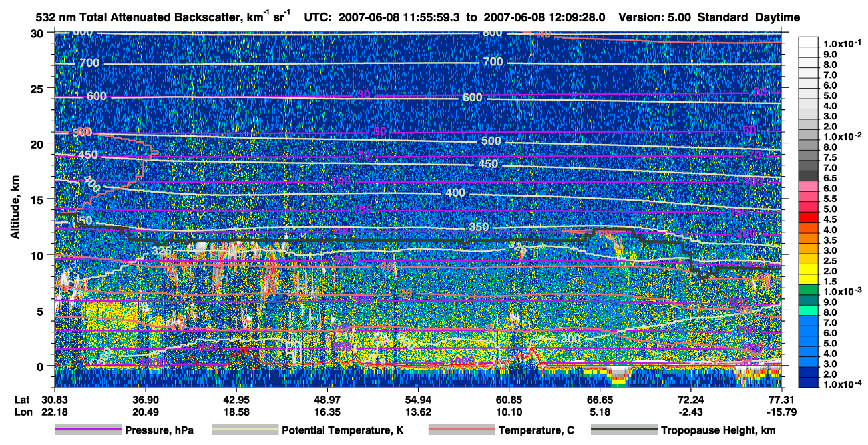Click colorbar label '2.5'
Viewport: 868px width, 445px height.
(x=829, y=261)
